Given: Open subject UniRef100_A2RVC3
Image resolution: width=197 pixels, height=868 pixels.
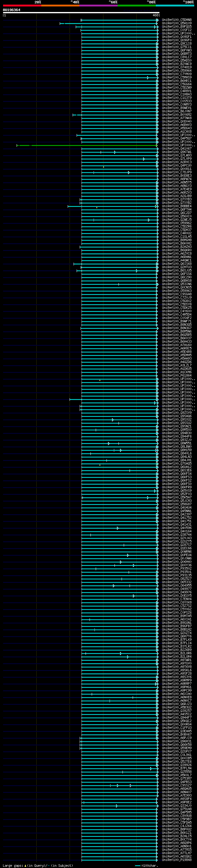Looking at the screenshot, I should pos(177,162).
